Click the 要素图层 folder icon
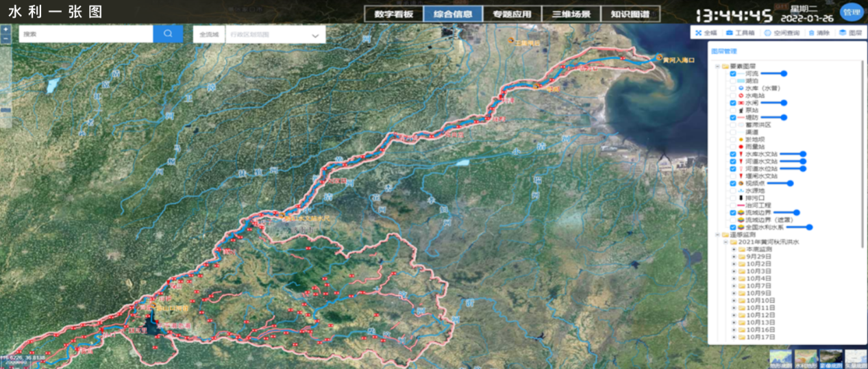This screenshot has height=369, width=868. 726,66
